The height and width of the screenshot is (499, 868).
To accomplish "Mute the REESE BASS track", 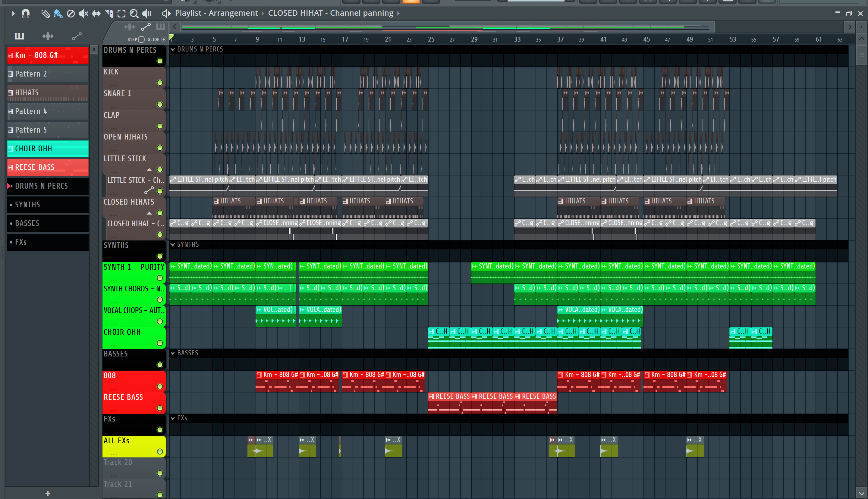I will click(160, 408).
